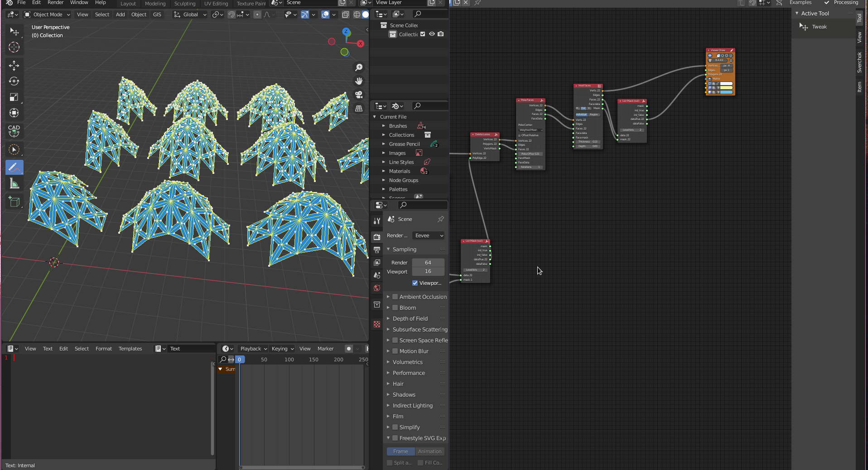Click the Viewer Draw node pencil icon
This screenshot has height=470, width=868.
732,50
